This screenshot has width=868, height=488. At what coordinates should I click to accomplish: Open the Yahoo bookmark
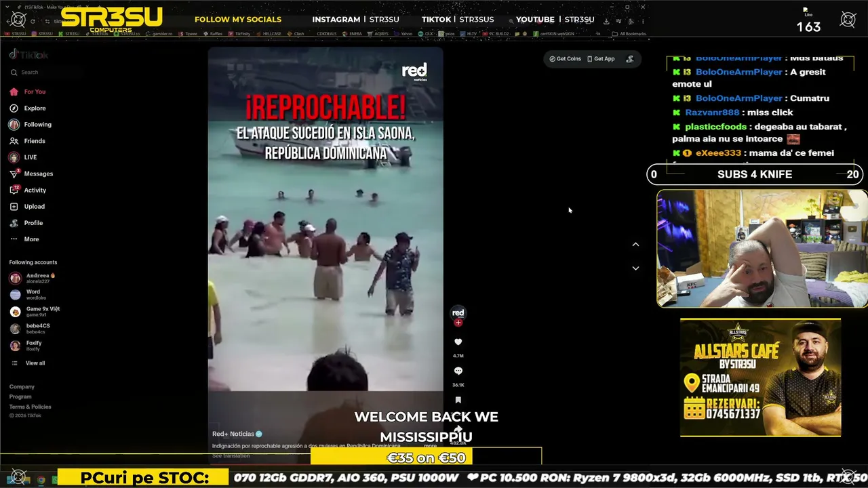point(404,34)
